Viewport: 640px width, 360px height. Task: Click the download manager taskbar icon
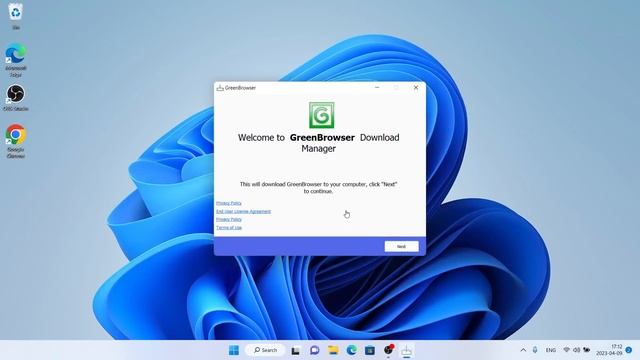[x=407, y=350]
